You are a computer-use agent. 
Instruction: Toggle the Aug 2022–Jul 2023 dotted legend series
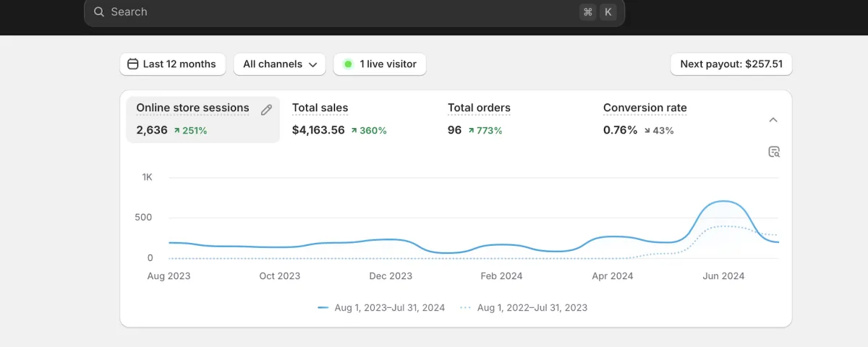(x=524, y=307)
